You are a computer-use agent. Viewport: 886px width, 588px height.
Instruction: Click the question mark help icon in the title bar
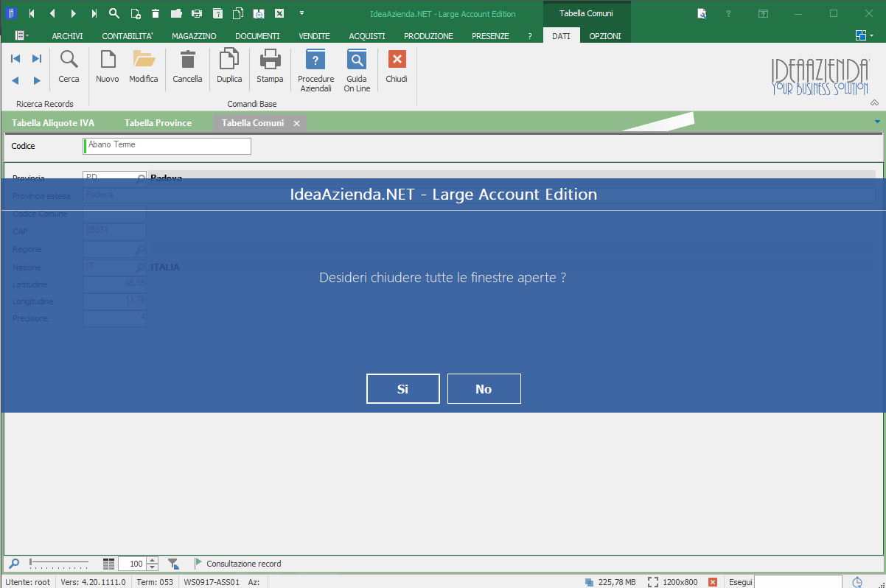[x=728, y=13]
